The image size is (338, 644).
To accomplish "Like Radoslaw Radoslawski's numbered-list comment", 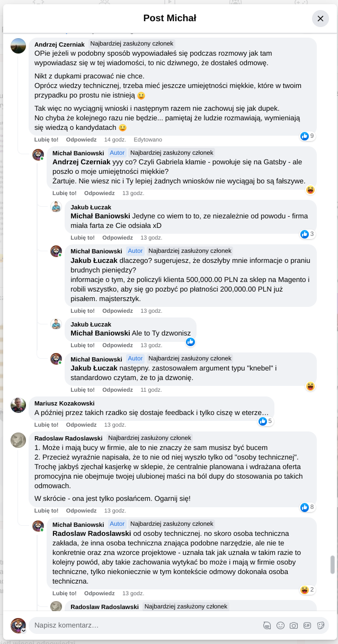I will [47, 510].
